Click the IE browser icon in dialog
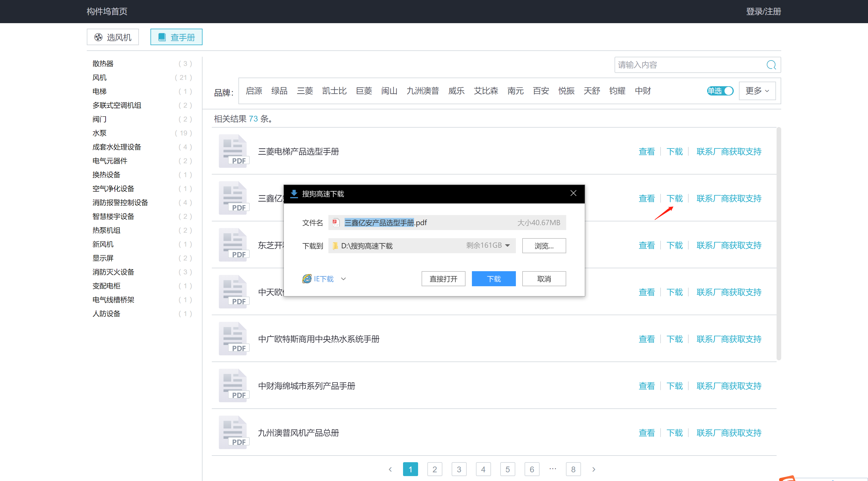 pos(307,279)
